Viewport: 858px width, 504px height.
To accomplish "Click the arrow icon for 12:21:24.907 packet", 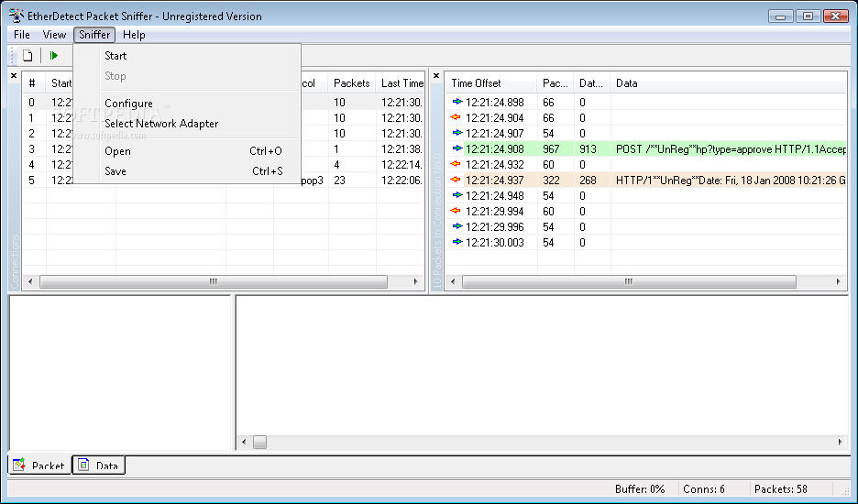I will click(x=456, y=133).
